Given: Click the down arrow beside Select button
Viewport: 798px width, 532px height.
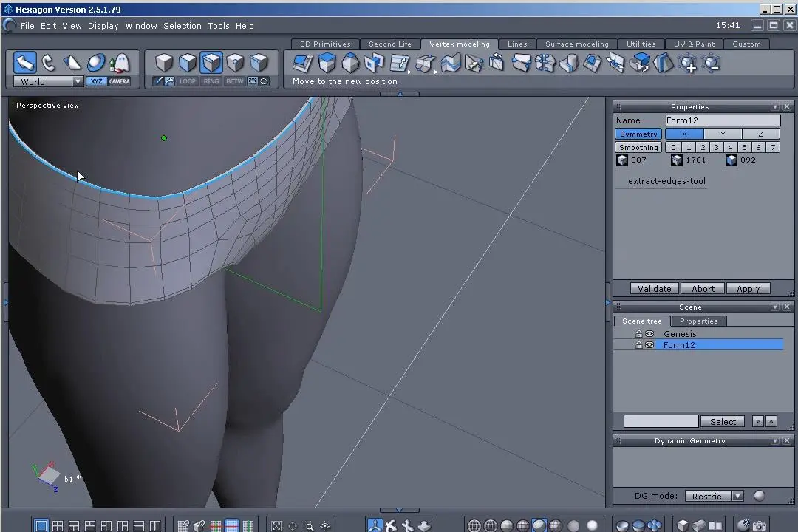Looking at the screenshot, I should click(758, 421).
